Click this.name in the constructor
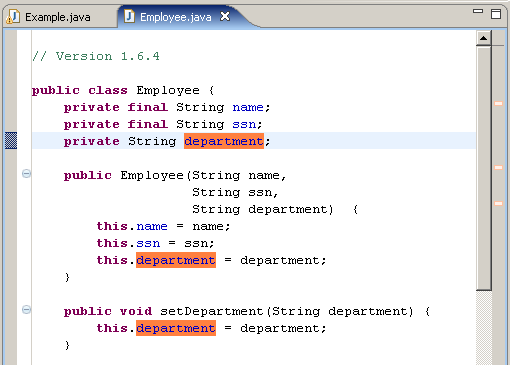 132,226
